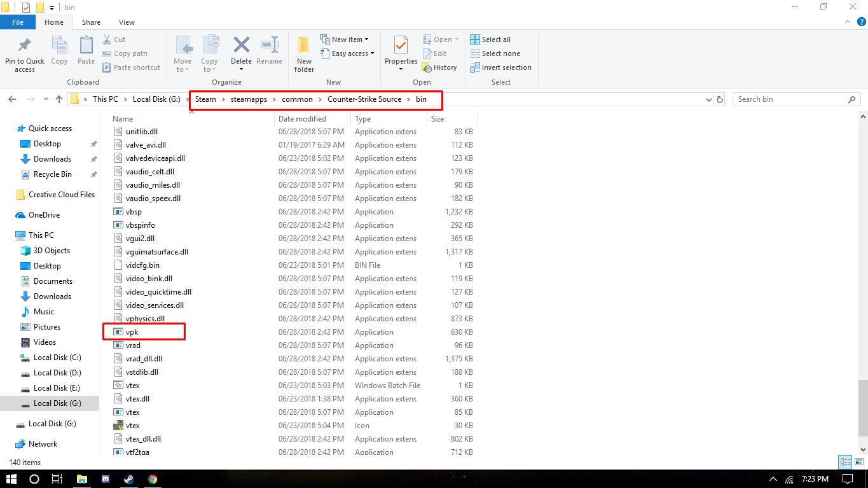The image size is (868, 488).
Task: Open Creative Cloud Files in sidebar
Action: tap(62, 195)
